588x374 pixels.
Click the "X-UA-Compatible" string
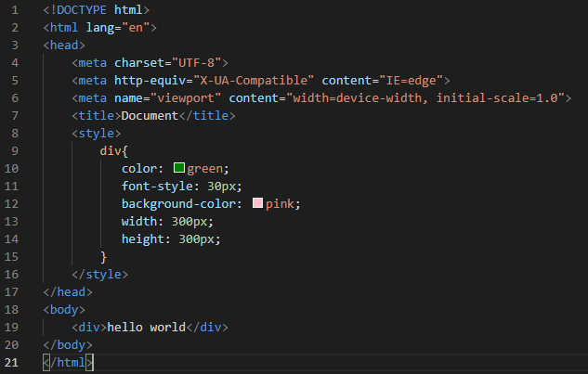click(253, 81)
